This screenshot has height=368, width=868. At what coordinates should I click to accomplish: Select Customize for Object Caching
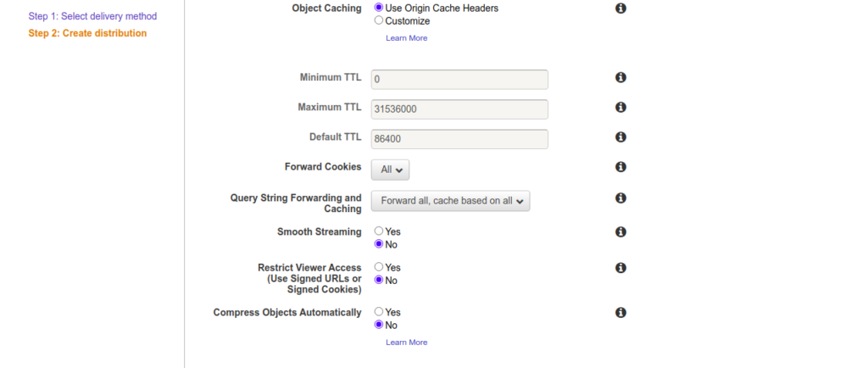pos(379,20)
